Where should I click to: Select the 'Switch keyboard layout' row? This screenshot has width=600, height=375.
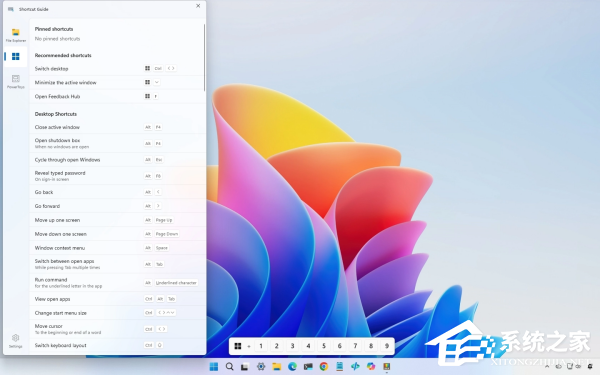117,345
